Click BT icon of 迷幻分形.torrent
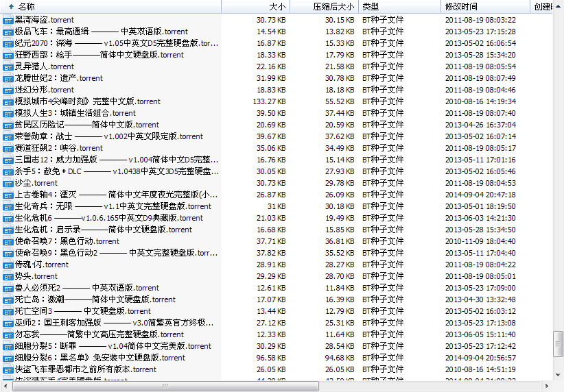The height and width of the screenshot is (392, 564). tap(8, 90)
